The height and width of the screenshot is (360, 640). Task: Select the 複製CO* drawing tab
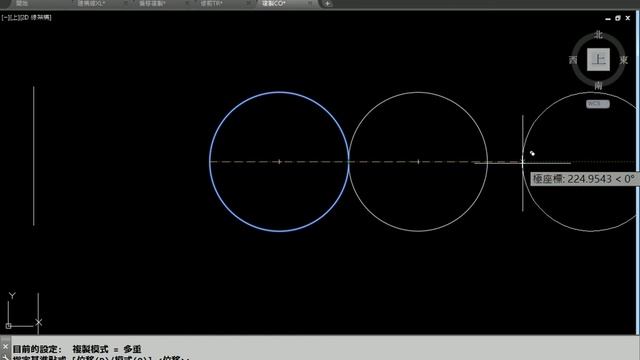click(273, 3)
